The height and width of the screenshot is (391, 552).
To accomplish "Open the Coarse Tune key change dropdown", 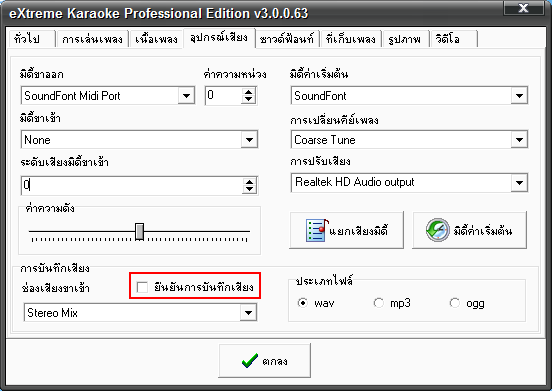I will pos(519,140).
